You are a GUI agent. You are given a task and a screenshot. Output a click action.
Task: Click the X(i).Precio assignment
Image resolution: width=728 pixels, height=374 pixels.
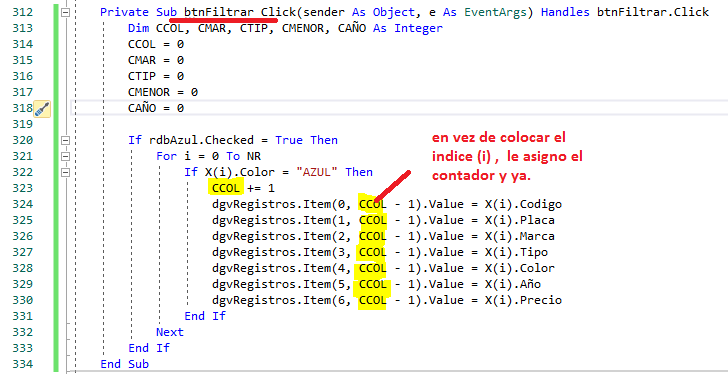click(x=524, y=301)
